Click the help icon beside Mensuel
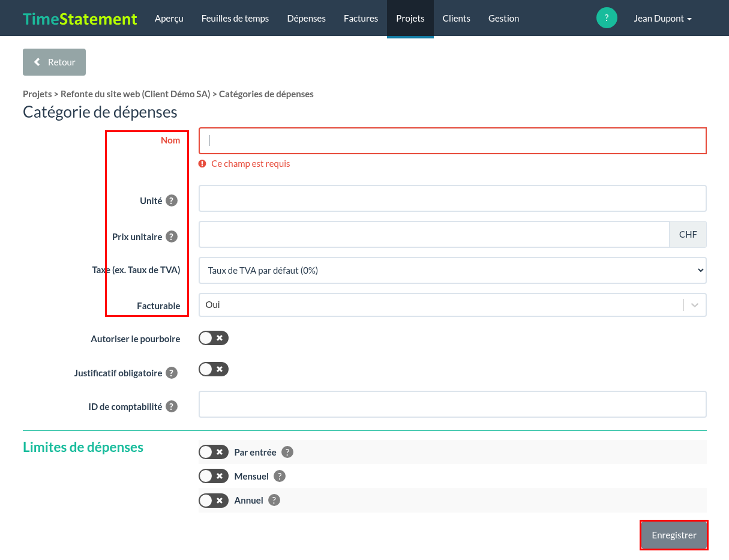729x560 pixels. point(280,476)
